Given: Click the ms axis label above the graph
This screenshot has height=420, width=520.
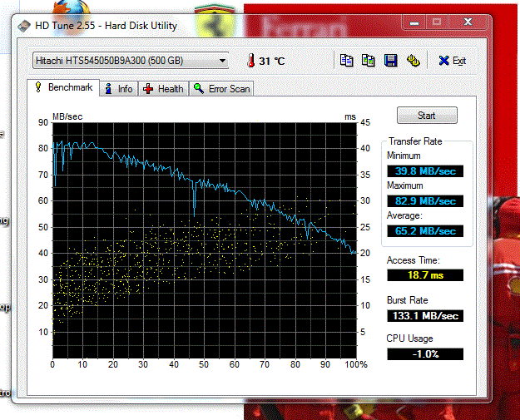Looking at the screenshot, I should (350, 116).
